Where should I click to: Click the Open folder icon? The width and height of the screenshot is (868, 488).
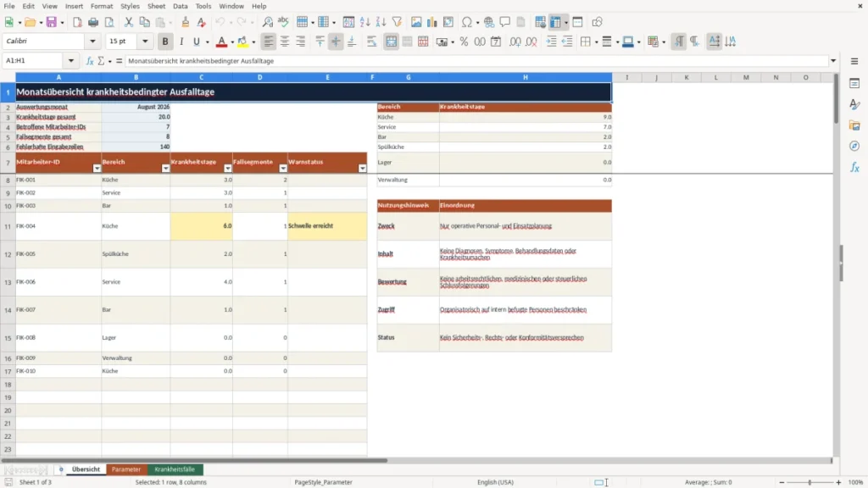click(30, 22)
